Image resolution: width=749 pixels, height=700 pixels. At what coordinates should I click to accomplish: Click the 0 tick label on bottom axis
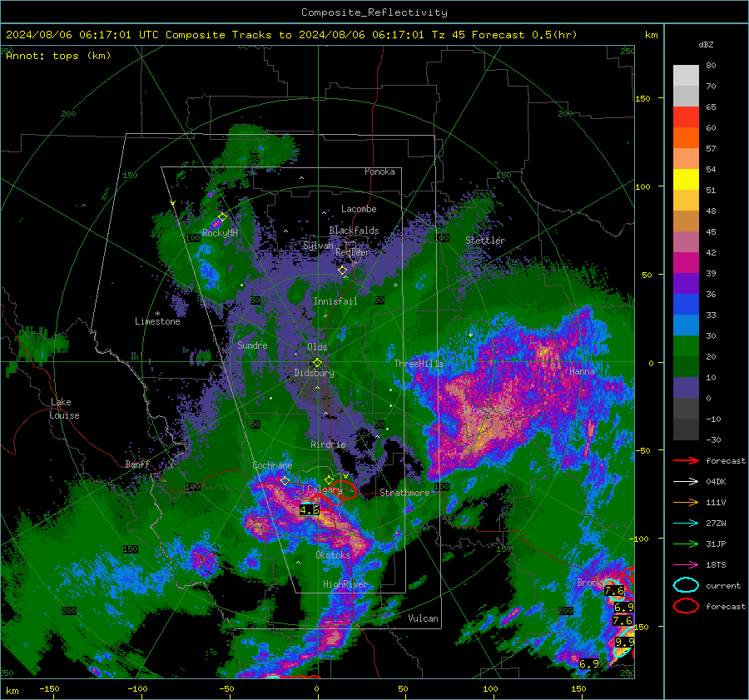[x=316, y=689]
